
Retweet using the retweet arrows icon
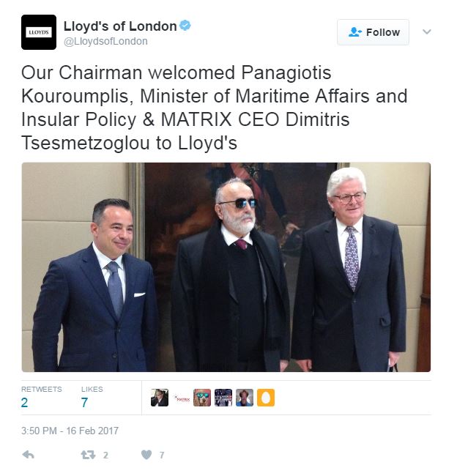[89, 455]
